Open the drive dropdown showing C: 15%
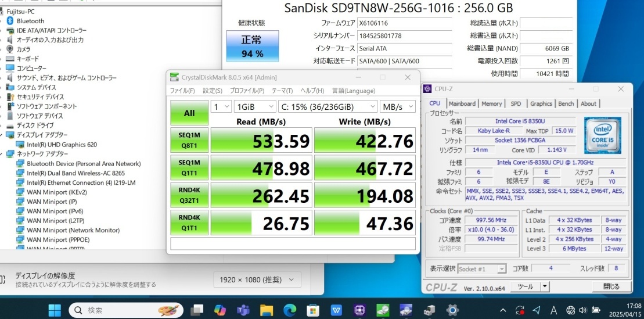Screen dimensions: 644x319 pos(328,107)
